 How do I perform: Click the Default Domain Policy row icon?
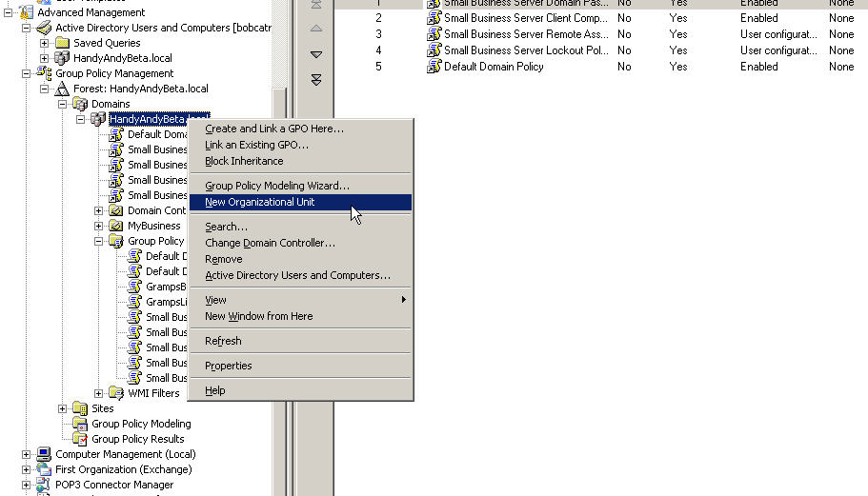coord(434,67)
